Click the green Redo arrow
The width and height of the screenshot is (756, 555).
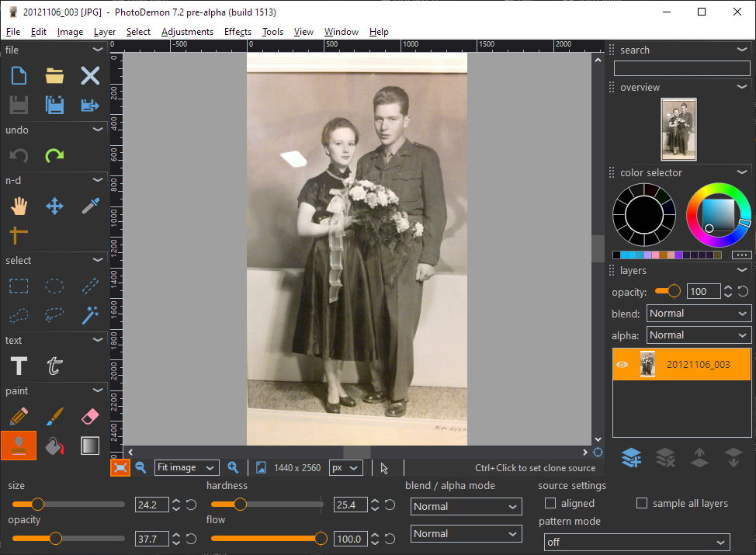(54, 155)
